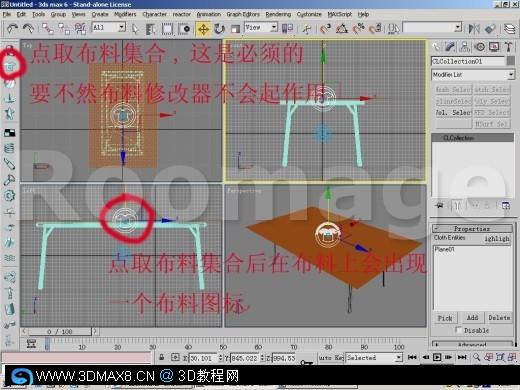This screenshot has height=390, width=520.
Task: Click the Cloth Collection icon in reactor toolbar
Action: [x=10, y=66]
